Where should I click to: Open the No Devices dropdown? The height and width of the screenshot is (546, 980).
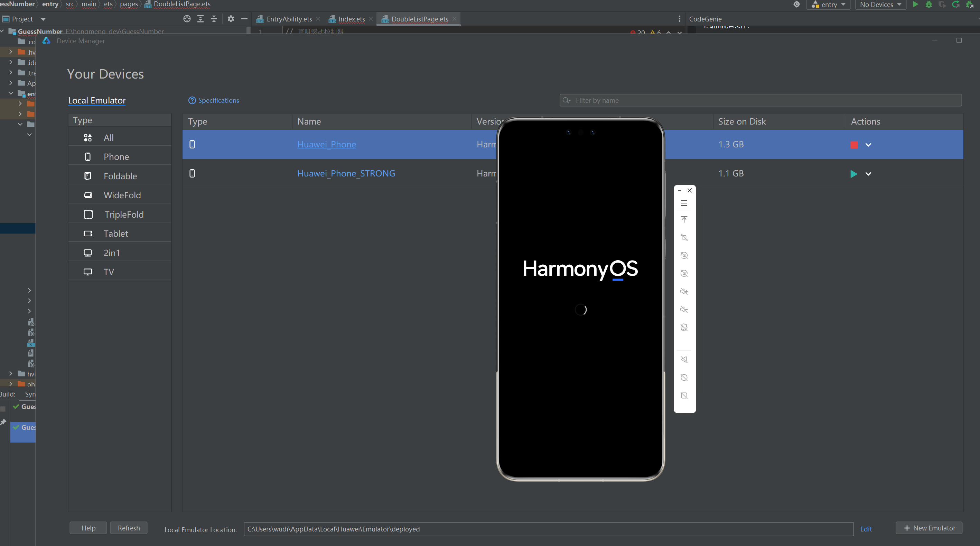pyautogui.click(x=880, y=4)
